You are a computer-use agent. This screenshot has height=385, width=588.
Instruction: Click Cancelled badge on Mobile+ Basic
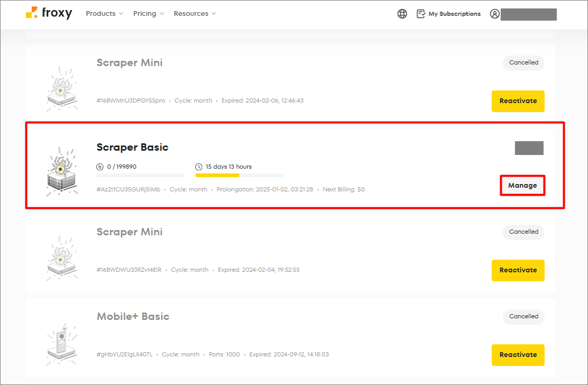[523, 316]
